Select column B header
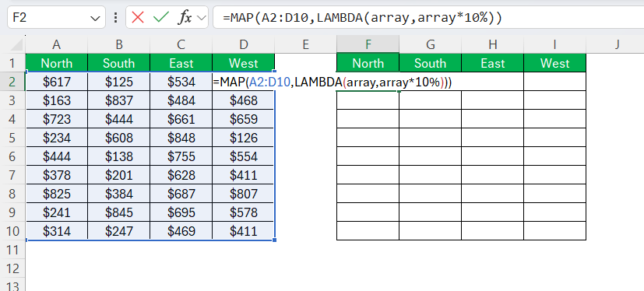The height and width of the screenshot is (291, 644). click(x=118, y=44)
